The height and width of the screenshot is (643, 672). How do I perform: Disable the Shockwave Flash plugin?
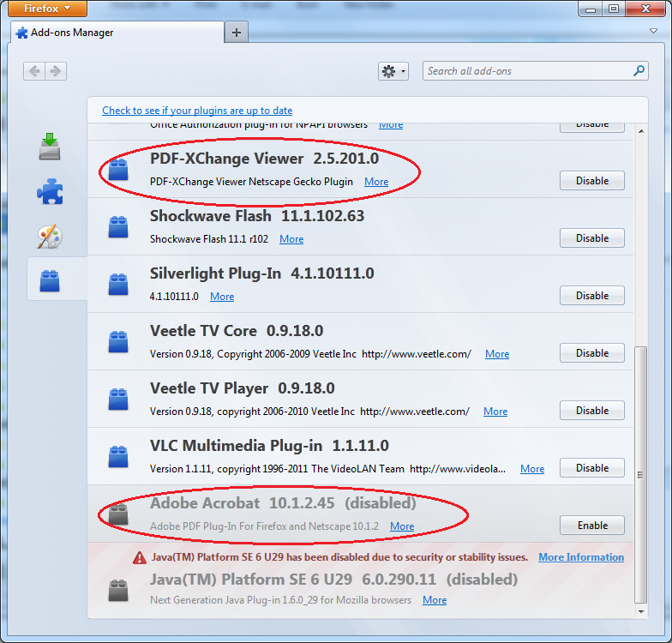pos(591,238)
